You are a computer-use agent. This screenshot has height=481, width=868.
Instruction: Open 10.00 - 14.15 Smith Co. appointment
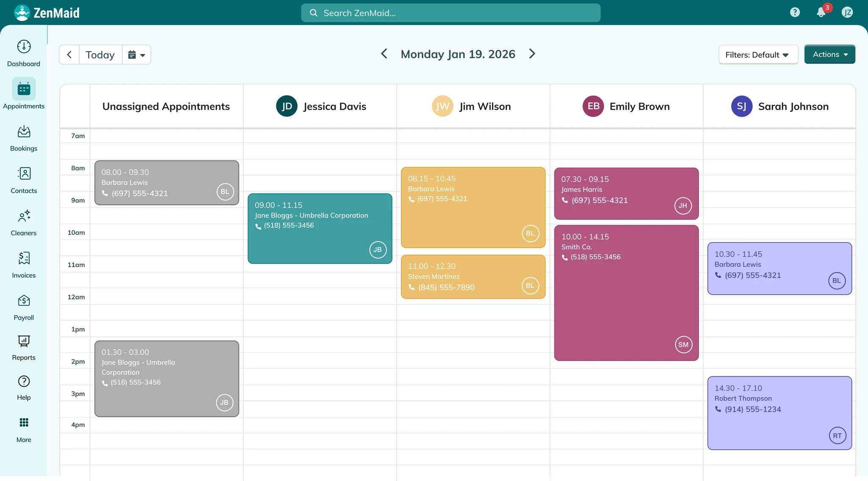coord(626,293)
